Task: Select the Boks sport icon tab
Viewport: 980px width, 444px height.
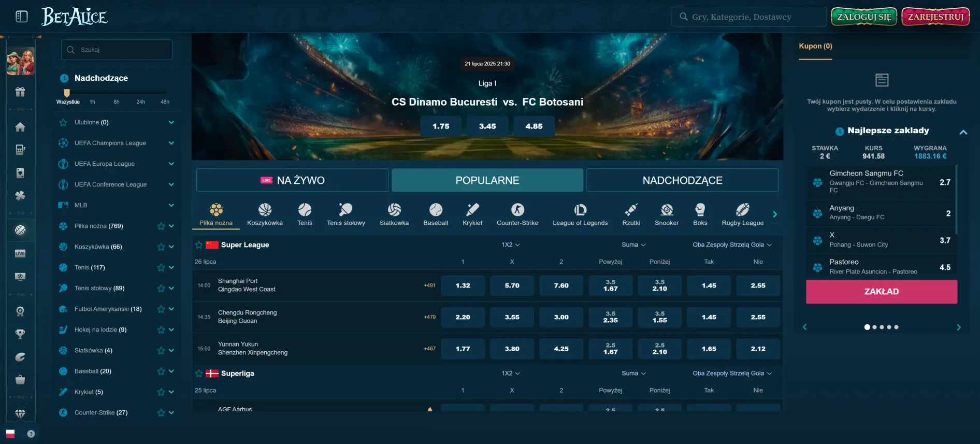Action: click(x=700, y=214)
